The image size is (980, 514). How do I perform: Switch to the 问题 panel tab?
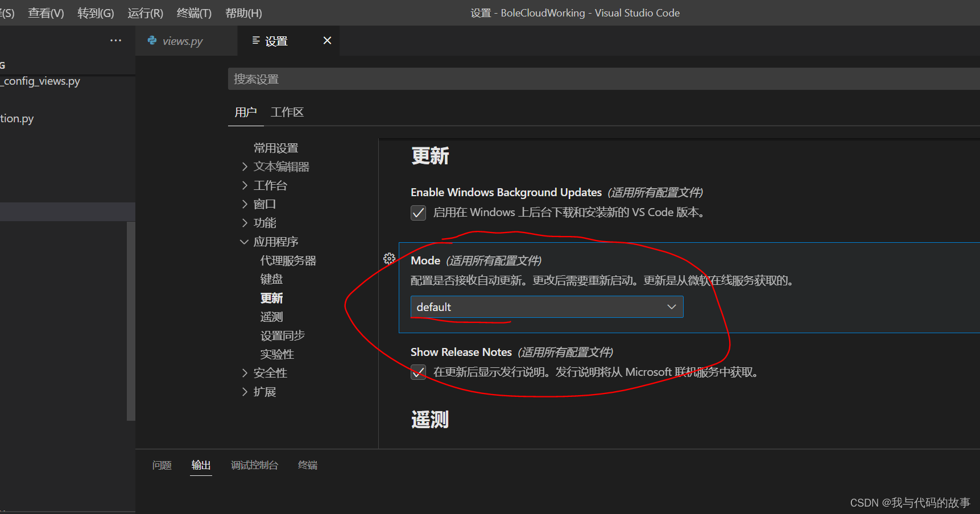click(162, 465)
